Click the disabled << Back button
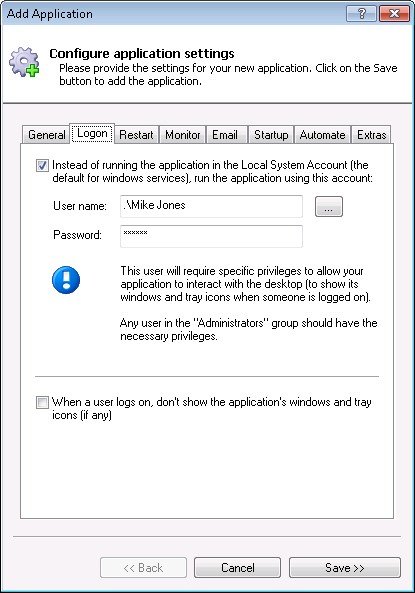415x593 pixels. pos(143,567)
